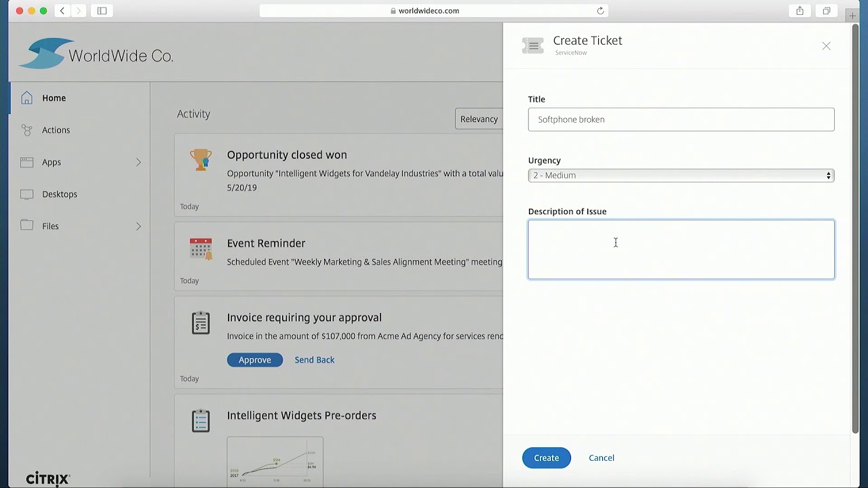Open Desktops in the sidebar
The width and height of the screenshot is (868, 488).
[79, 194]
